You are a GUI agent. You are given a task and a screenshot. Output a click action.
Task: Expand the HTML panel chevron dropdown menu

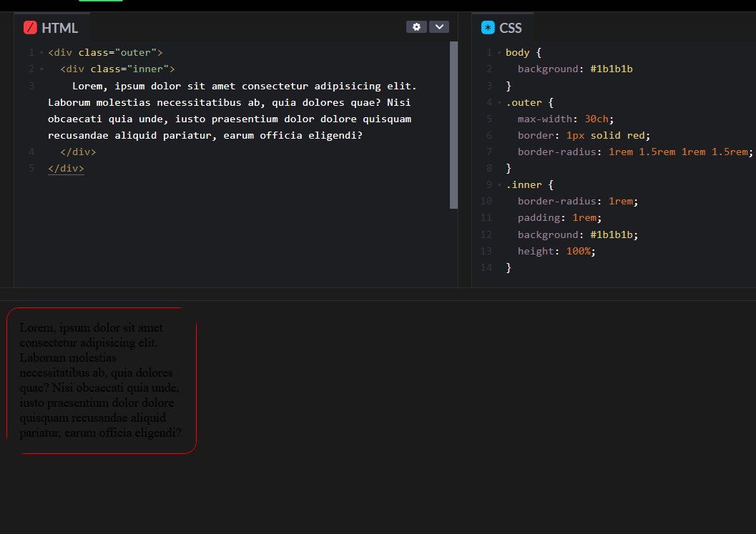point(439,27)
